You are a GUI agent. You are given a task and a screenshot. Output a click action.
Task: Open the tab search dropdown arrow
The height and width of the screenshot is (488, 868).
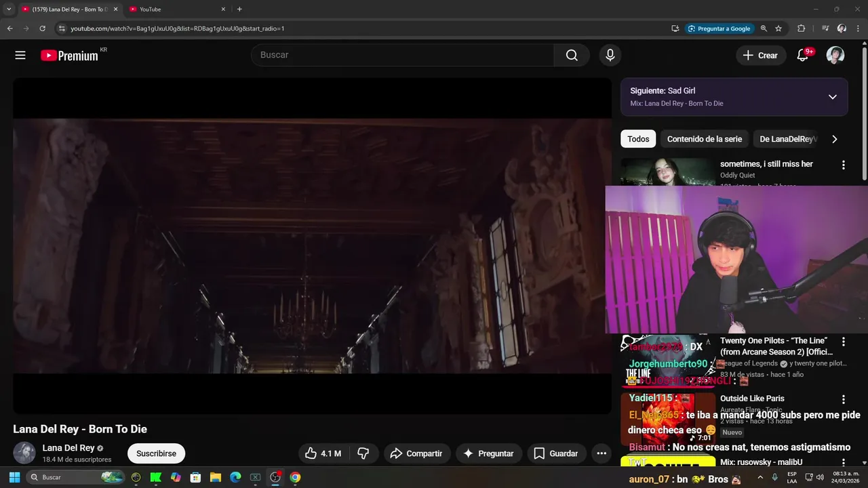pyautogui.click(x=9, y=9)
